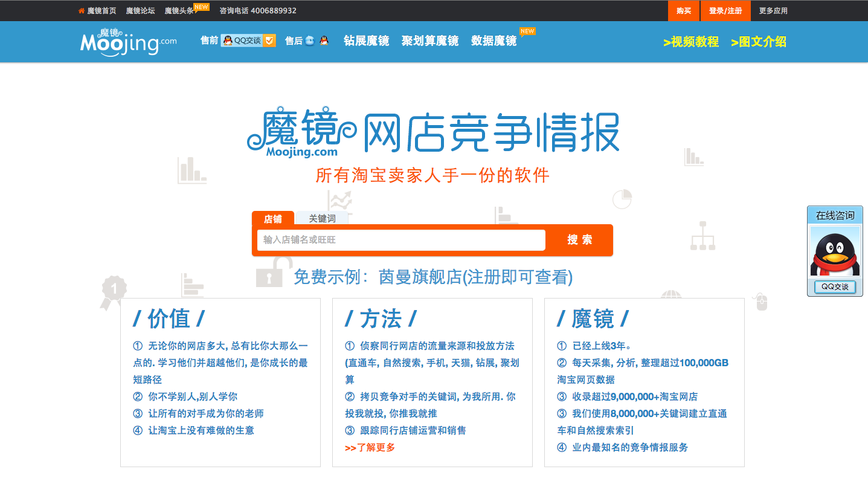868x501 pixels.
Task: Open the 数据魔镜 menu item
Action: click(x=494, y=41)
